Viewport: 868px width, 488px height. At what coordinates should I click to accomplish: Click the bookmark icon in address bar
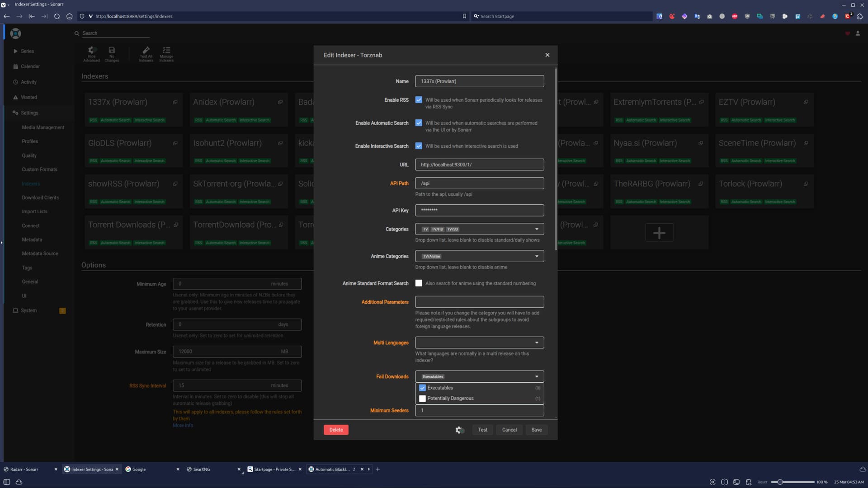coord(464,16)
